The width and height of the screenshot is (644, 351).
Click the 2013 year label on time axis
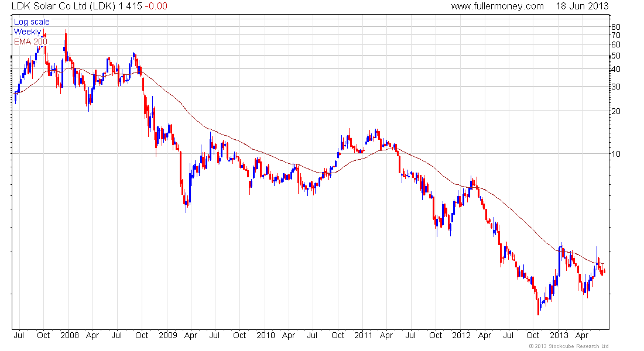(559, 335)
